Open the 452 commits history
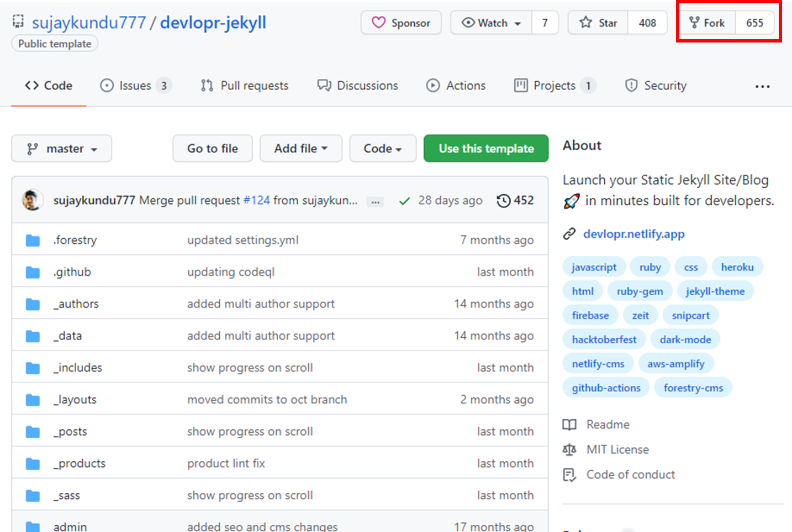This screenshot has height=532, width=792. coord(515,200)
